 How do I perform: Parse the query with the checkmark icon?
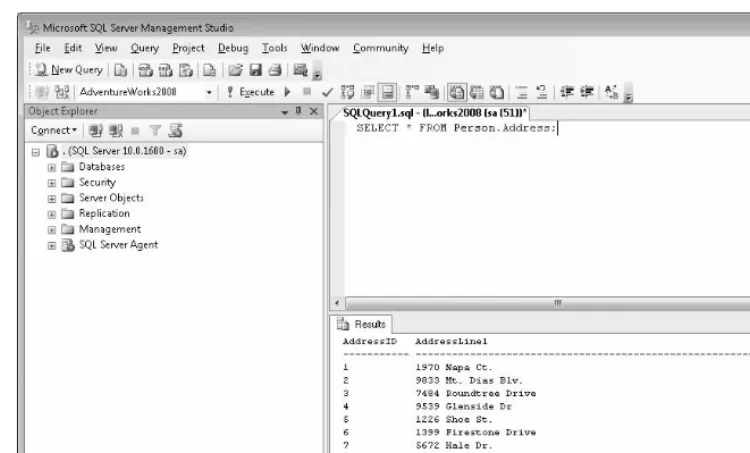[x=327, y=92]
